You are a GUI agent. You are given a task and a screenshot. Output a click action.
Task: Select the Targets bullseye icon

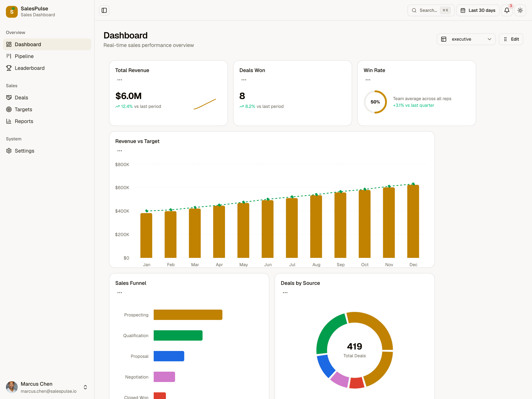[9, 109]
